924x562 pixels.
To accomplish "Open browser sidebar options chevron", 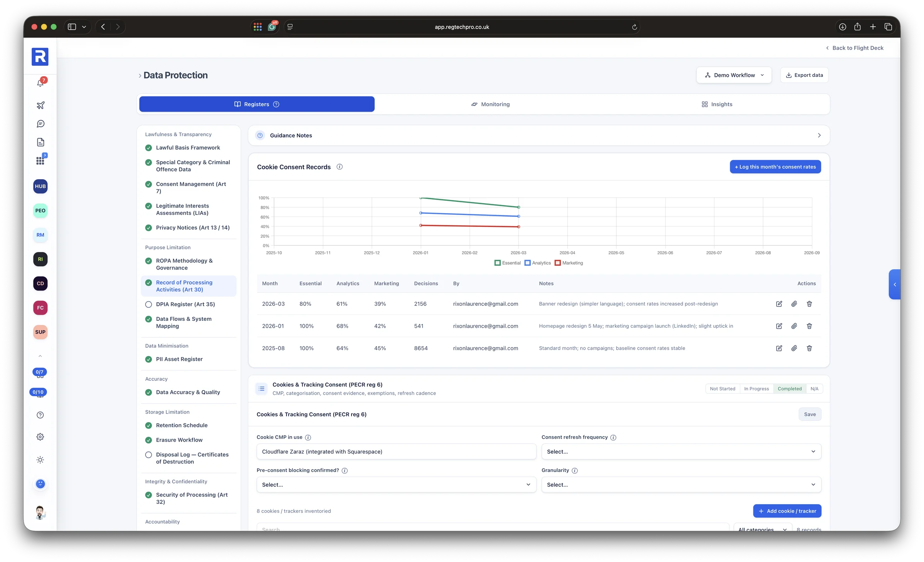I will pos(84,27).
